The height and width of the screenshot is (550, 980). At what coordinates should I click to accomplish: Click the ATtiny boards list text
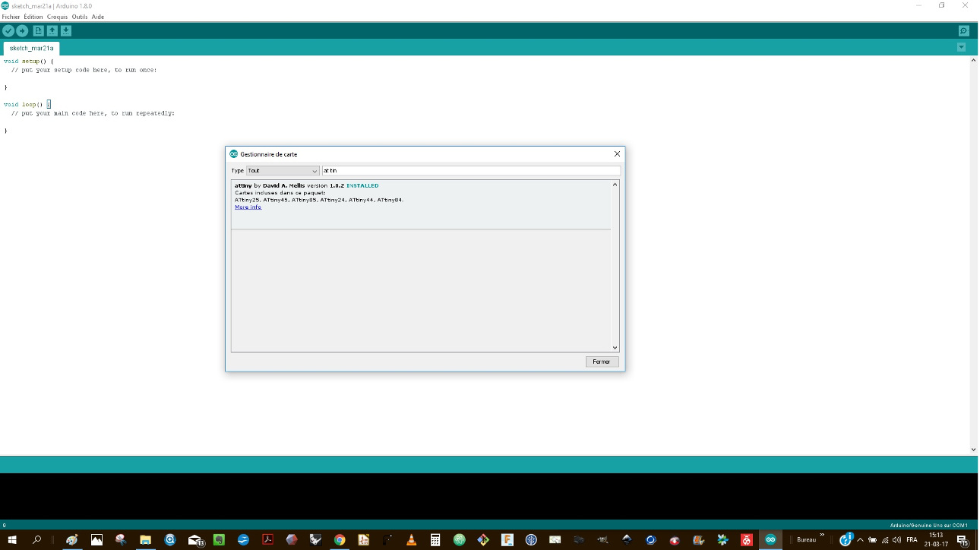pos(319,200)
